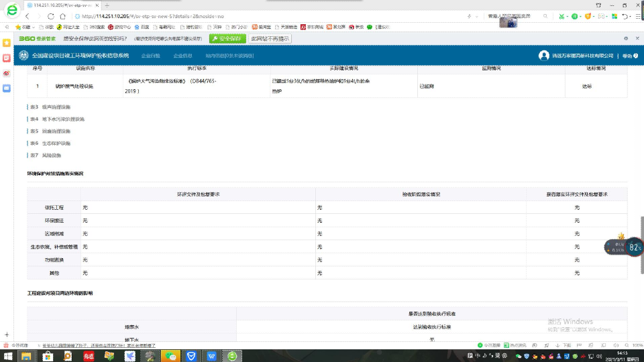The width and height of the screenshot is (644, 362).
Task: Click the 此网站不再提示 button
Action: pyautogui.click(x=270, y=39)
